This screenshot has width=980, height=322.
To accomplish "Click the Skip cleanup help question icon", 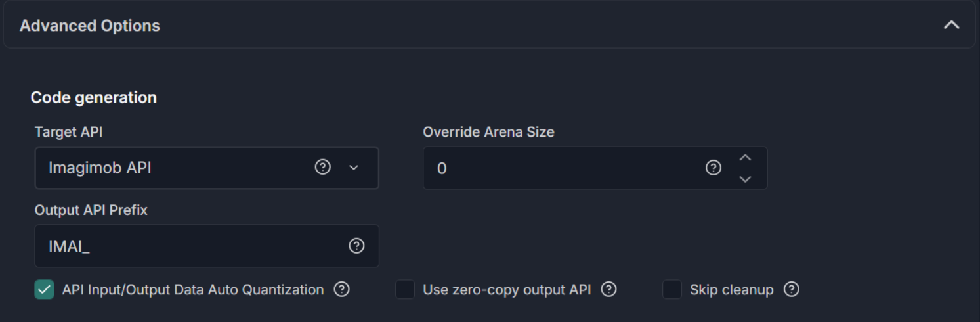I will (792, 289).
